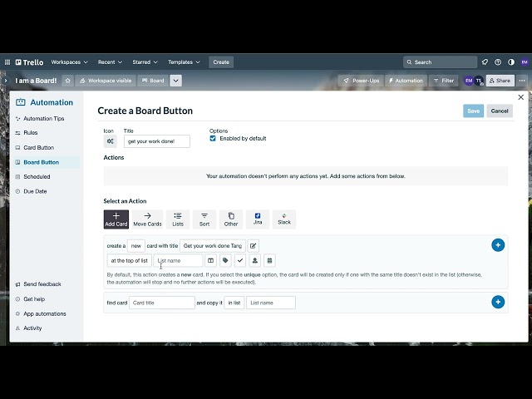Select the Sort action

(x=204, y=219)
